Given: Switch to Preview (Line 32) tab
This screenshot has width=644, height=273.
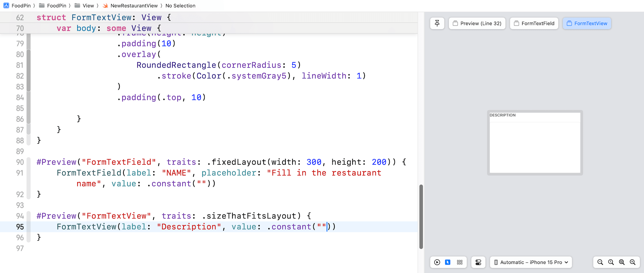Looking at the screenshot, I should click(x=477, y=23).
